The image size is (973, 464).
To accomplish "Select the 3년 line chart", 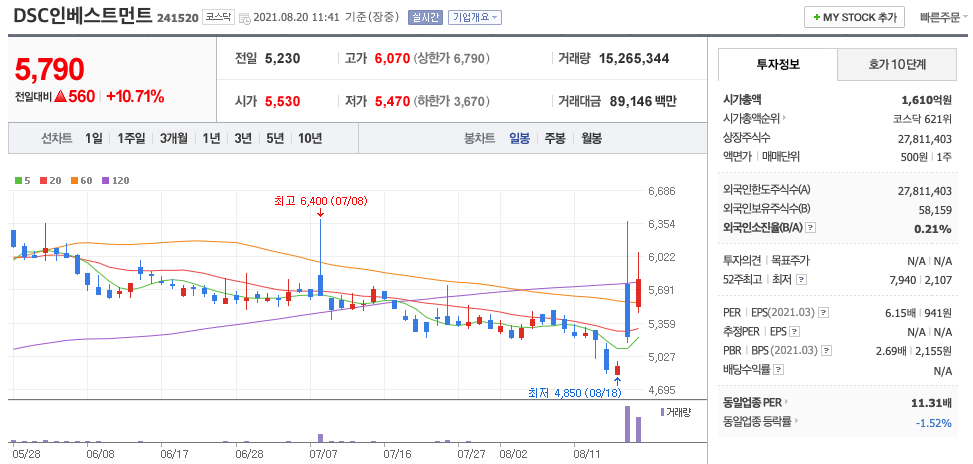I will pyautogui.click(x=243, y=138).
